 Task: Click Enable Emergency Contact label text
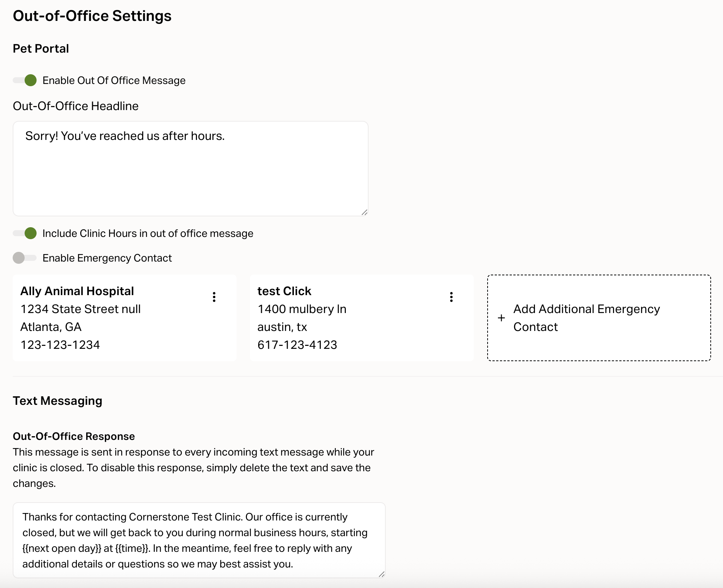point(107,258)
